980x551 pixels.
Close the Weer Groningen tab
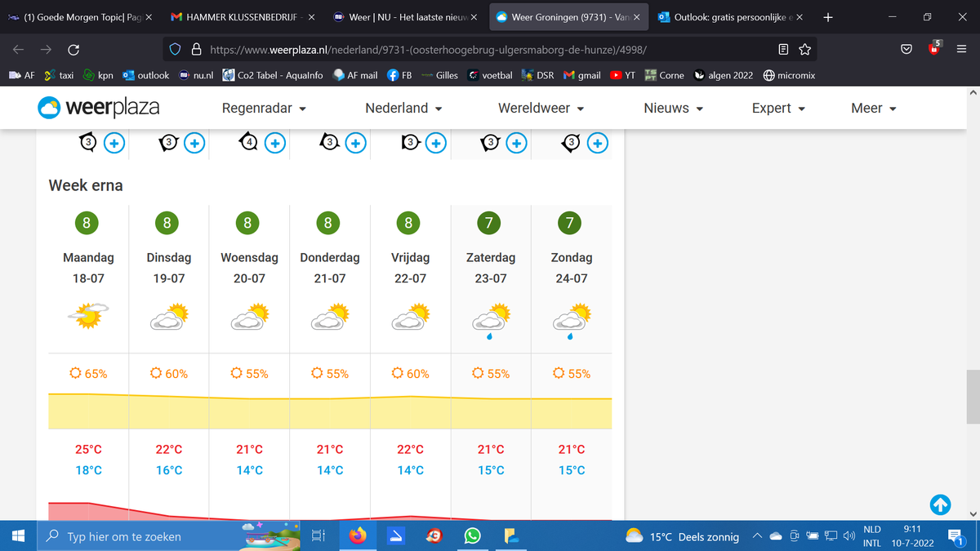[x=636, y=16]
